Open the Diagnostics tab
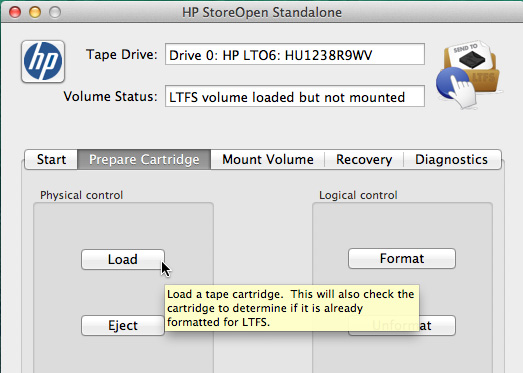This screenshot has width=523, height=373. click(x=452, y=159)
